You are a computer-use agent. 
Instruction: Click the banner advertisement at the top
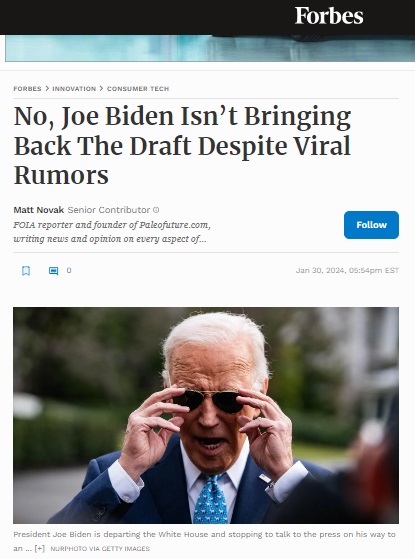point(210,48)
